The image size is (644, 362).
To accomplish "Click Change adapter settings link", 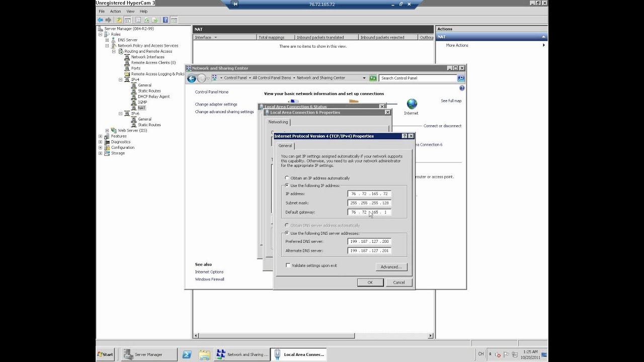I will (216, 105).
